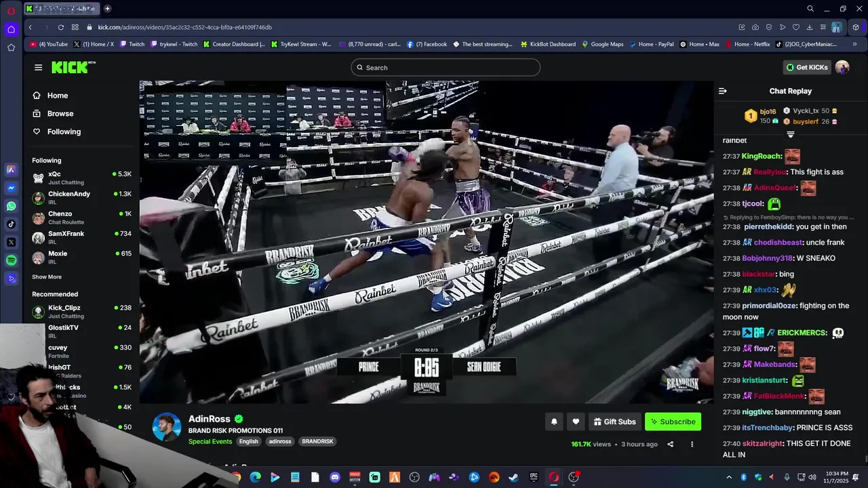Open browser snapshot camera icon
The image size is (868, 488).
point(755,27)
